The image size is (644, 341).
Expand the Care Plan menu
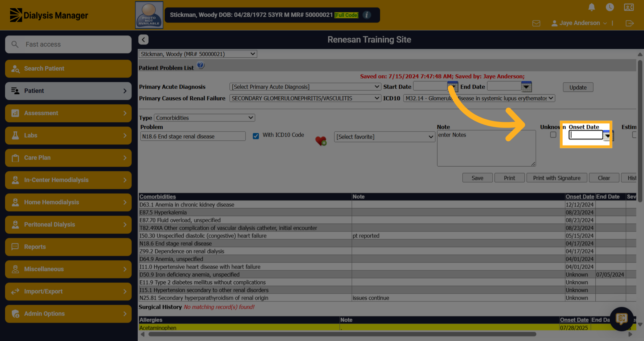(x=68, y=158)
